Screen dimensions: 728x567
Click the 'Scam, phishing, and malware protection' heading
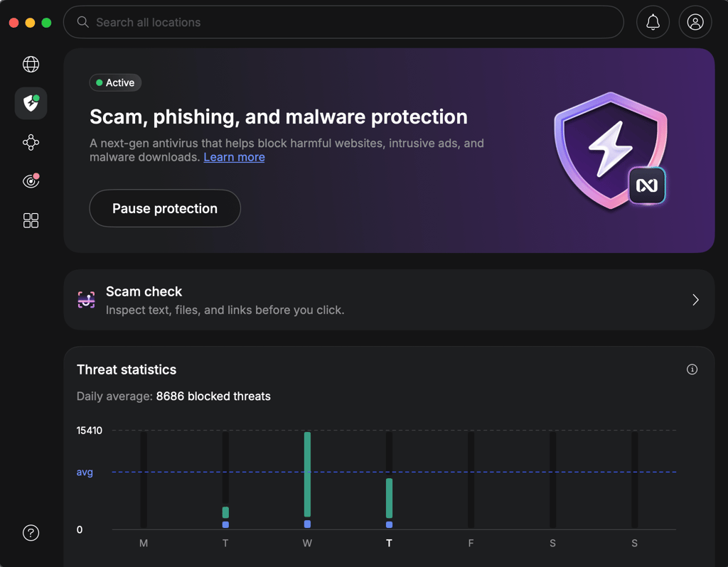tap(279, 117)
